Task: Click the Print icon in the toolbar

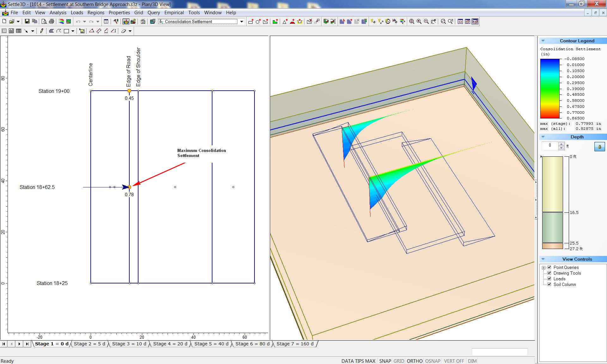Action: (52, 21)
